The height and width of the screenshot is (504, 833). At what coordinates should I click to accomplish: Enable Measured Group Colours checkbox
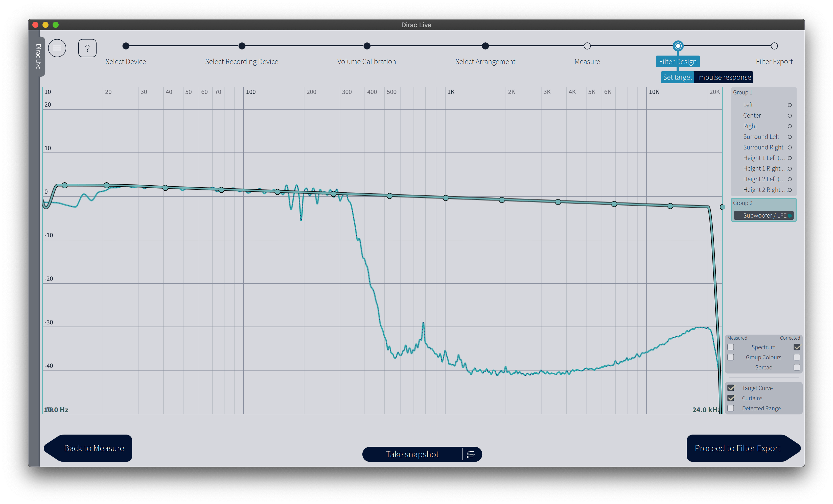click(731, 357)
